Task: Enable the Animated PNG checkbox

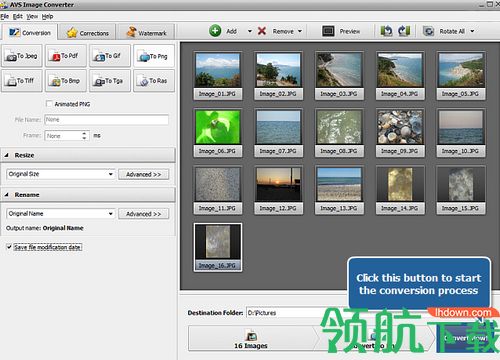Action: [x=49, y=104]
